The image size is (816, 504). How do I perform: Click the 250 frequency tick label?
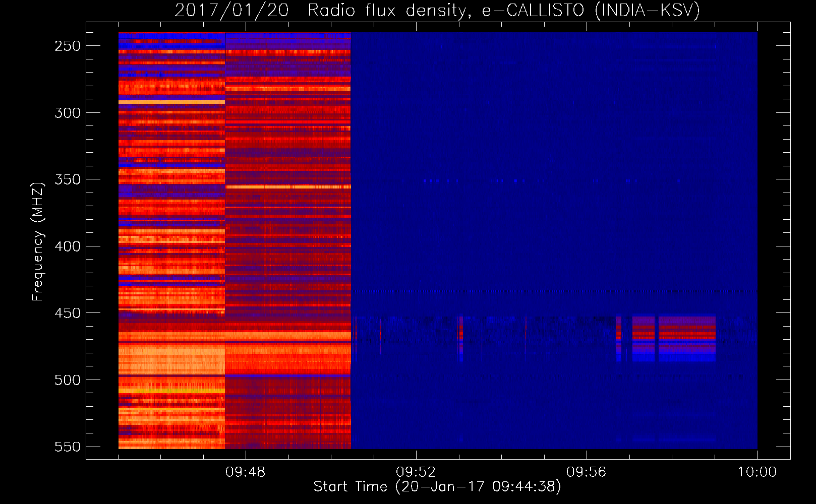tap(68, 46)
